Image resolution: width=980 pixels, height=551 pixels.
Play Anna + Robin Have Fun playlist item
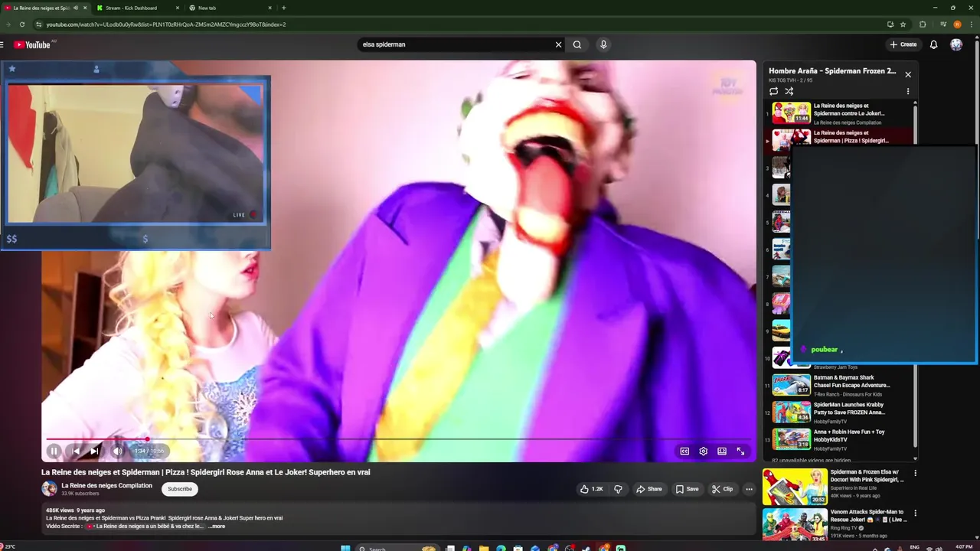(839, 439)
